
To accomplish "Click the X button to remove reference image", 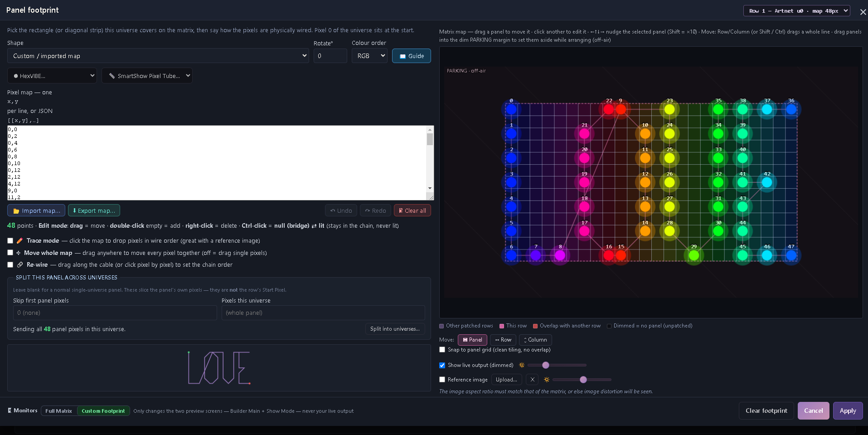I will pos(533,380).
